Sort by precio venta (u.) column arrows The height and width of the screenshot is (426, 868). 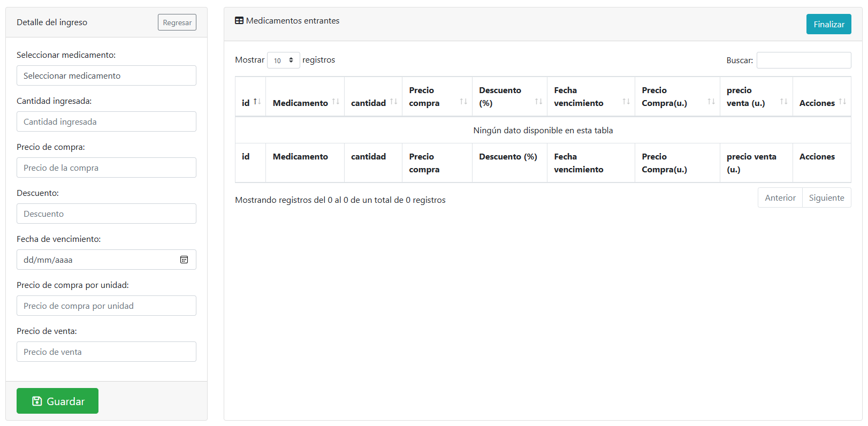pyautogui.click(x=783, y=102)
